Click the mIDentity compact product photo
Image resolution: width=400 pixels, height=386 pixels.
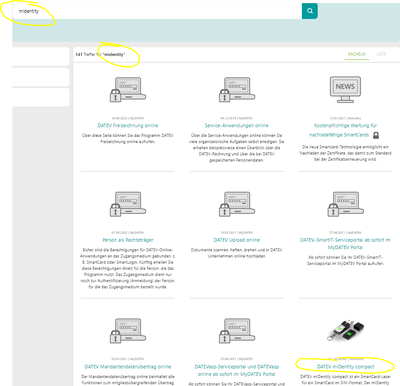click(x=345, y=331)
